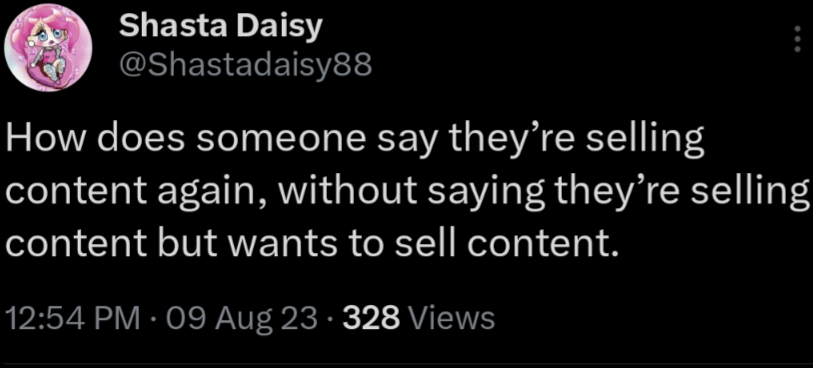
Task: Click the bold 328 number
Action: (369, 318)
